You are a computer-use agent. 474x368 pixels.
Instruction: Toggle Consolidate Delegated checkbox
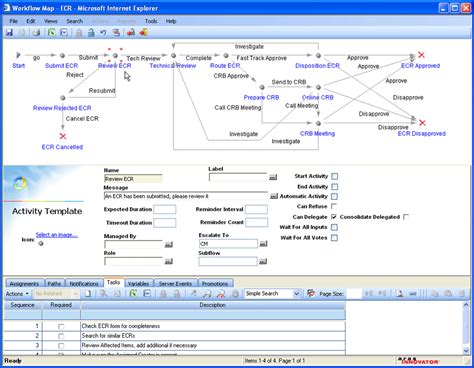pyautogui.click(x=406, y=217)
